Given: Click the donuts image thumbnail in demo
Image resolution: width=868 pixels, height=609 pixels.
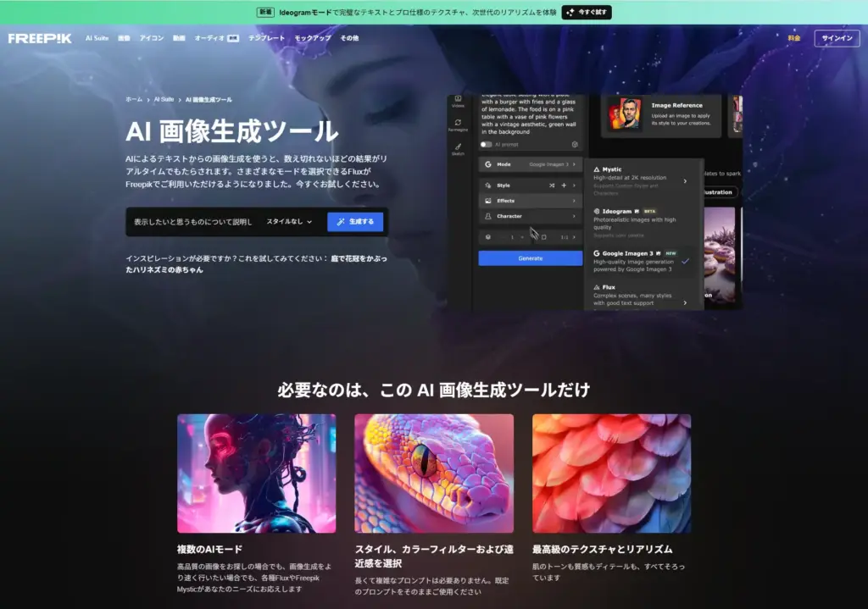Looking at the screenshot, I should (x=719, y=255).
